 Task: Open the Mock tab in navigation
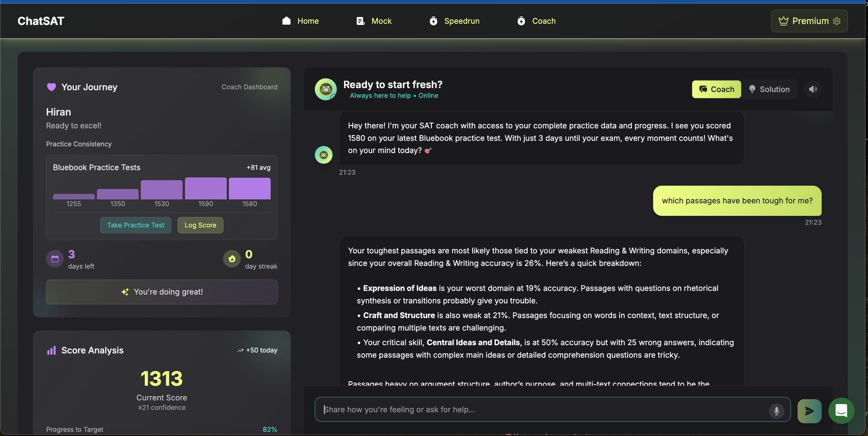[x=374, y=21]
